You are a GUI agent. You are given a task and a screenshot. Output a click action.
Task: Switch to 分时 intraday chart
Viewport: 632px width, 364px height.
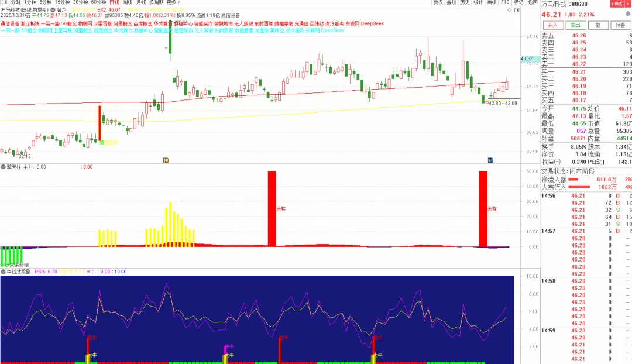pos(15,2)
